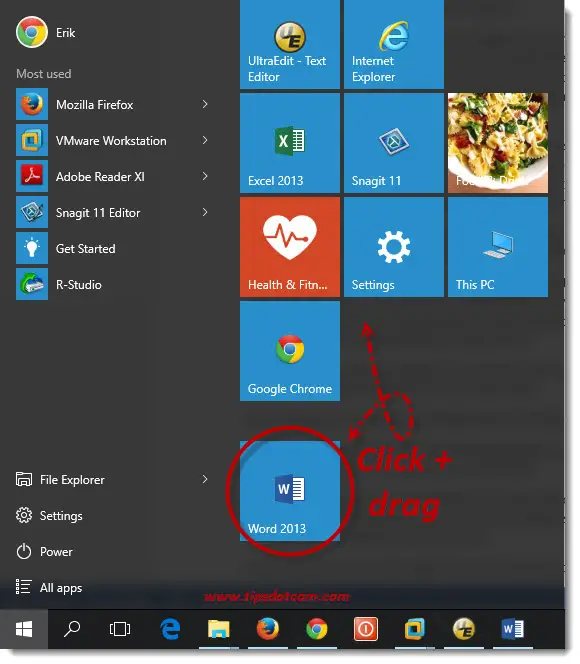Open the Food & Drink pasta photo tile
Viewport: 580px width, 664px height.
click(498, 143)
